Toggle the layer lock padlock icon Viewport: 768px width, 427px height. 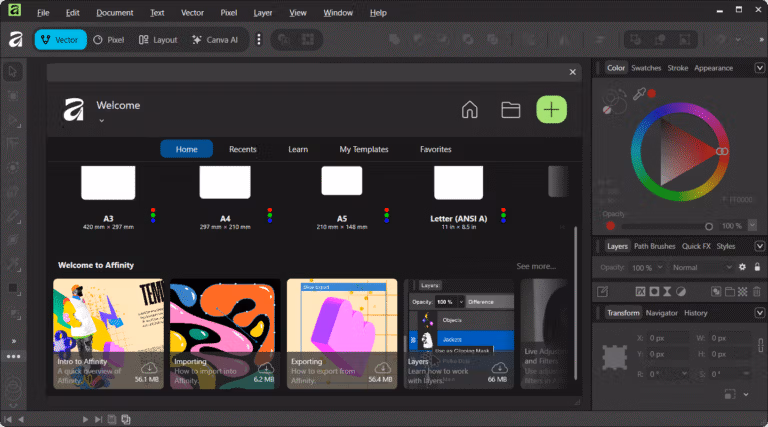pyautogui.click(x=757, y=267)
